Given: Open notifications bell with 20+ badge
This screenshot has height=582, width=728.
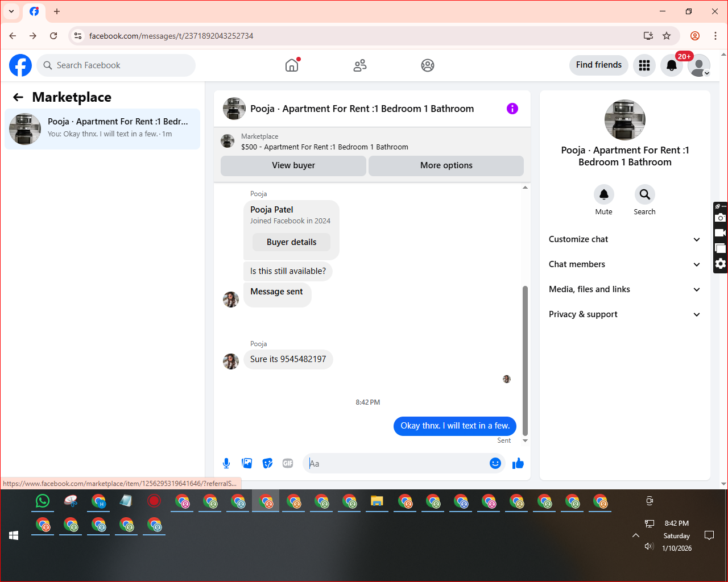Looking at the screenshot, I should (x=672, y=65).
